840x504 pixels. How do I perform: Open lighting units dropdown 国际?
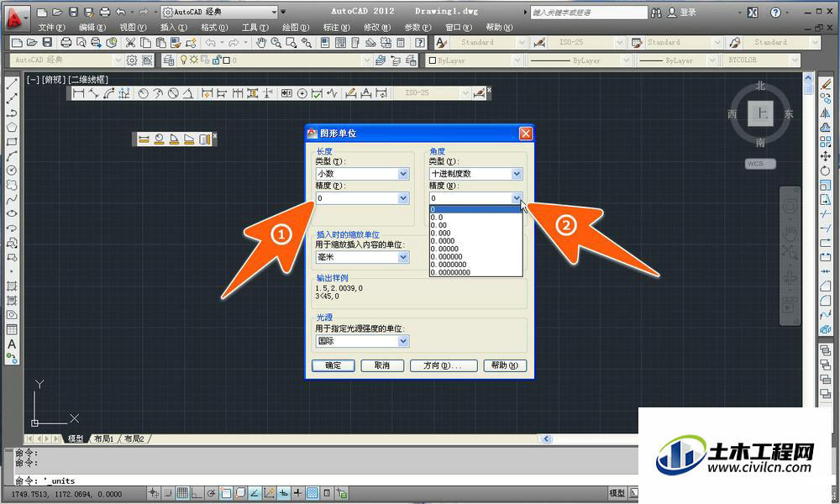pos(363,341)
